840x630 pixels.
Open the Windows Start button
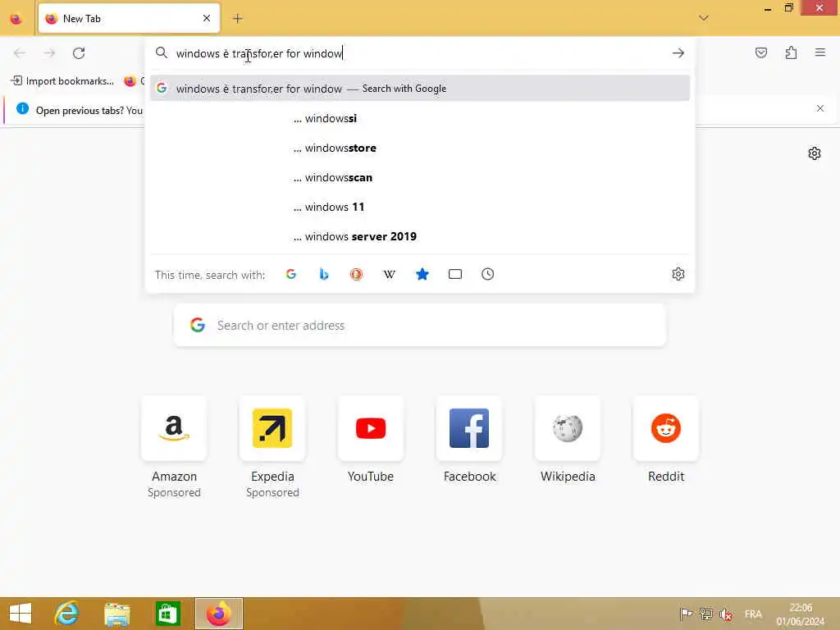tap(21, 614)
